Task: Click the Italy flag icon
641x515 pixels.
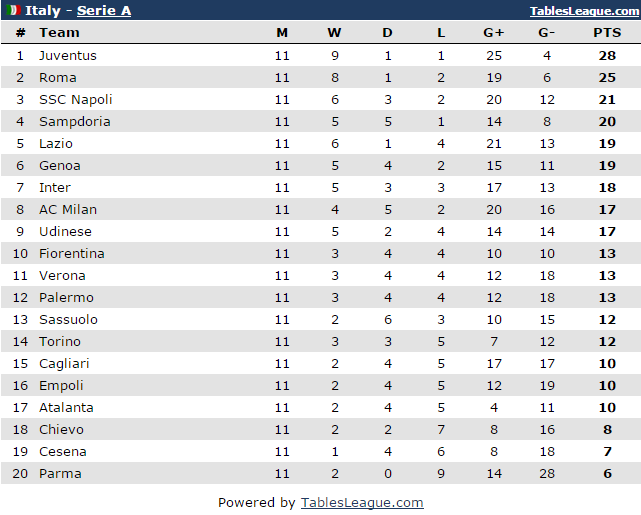Action: pos(14,11)
